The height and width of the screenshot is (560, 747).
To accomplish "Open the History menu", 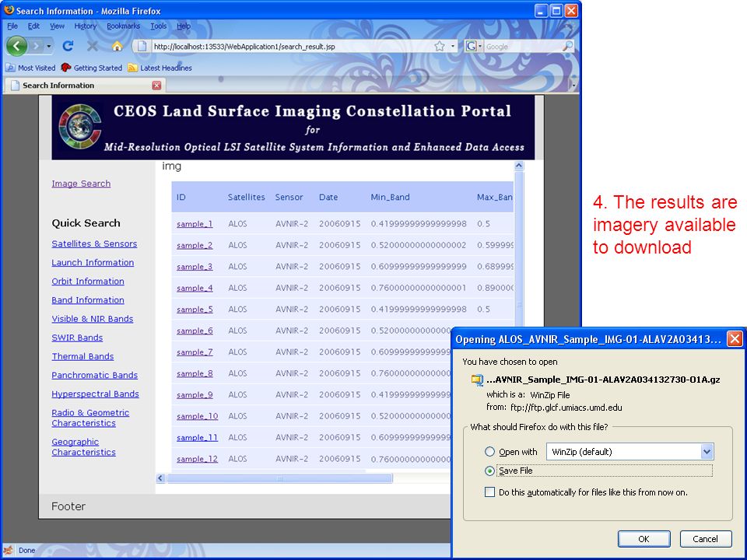I will (86, 26).
